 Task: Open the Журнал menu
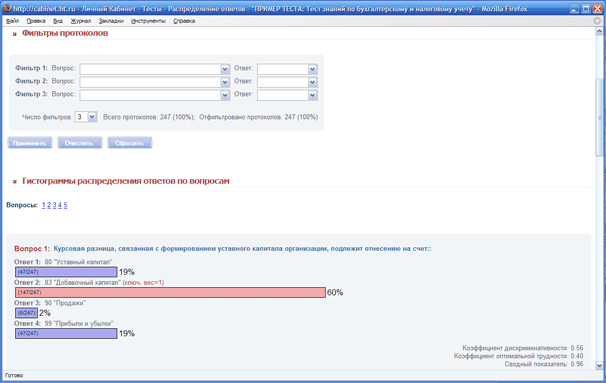(81, 21)
